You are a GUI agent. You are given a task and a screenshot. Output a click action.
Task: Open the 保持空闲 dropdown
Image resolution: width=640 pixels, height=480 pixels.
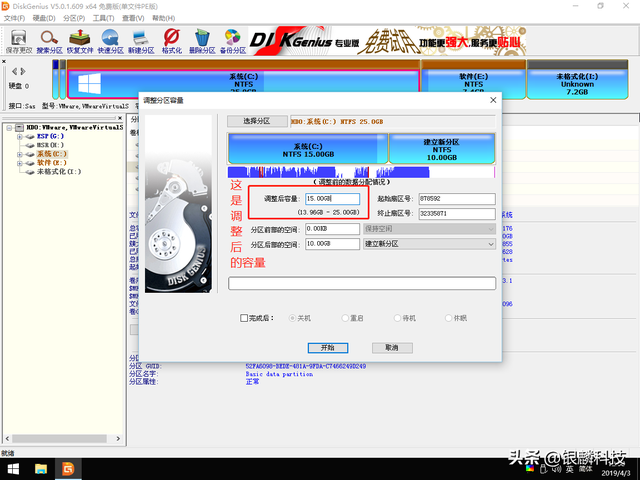click(429, 229)
